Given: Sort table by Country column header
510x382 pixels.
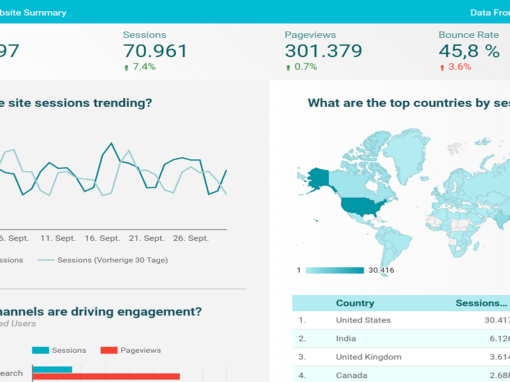Looking at the screenshot, I should click(x=355, y=303).
